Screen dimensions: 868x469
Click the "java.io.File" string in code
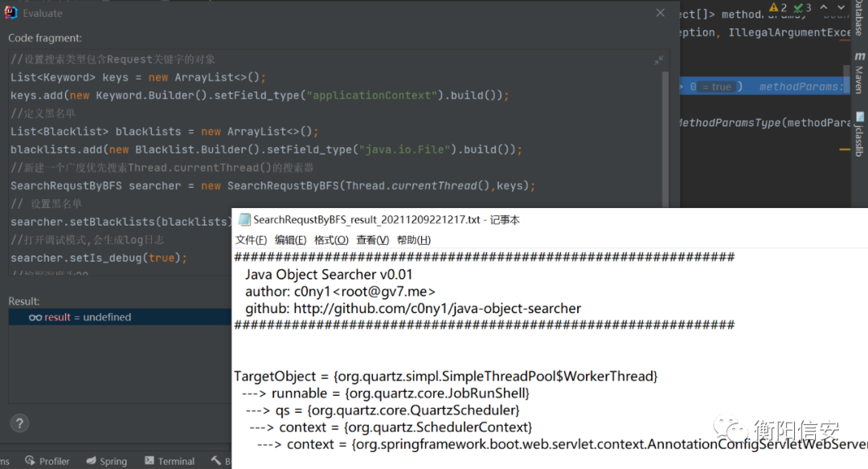(405, 149)
